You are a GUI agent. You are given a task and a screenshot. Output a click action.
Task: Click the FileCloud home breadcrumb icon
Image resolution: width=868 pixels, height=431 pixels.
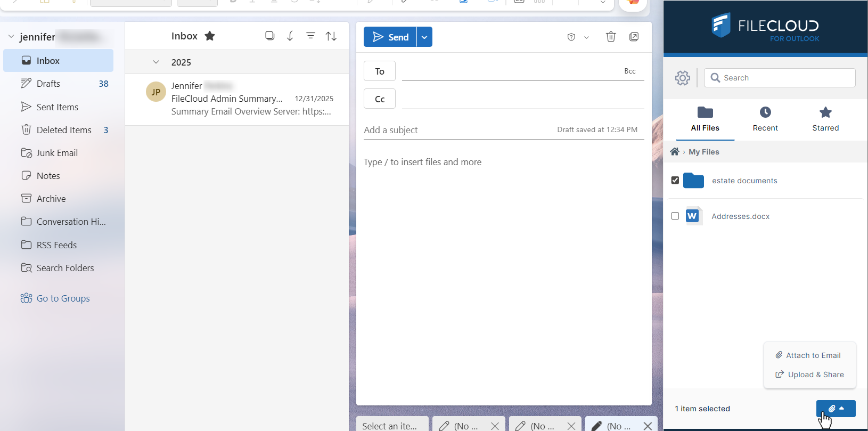point(675,152)
